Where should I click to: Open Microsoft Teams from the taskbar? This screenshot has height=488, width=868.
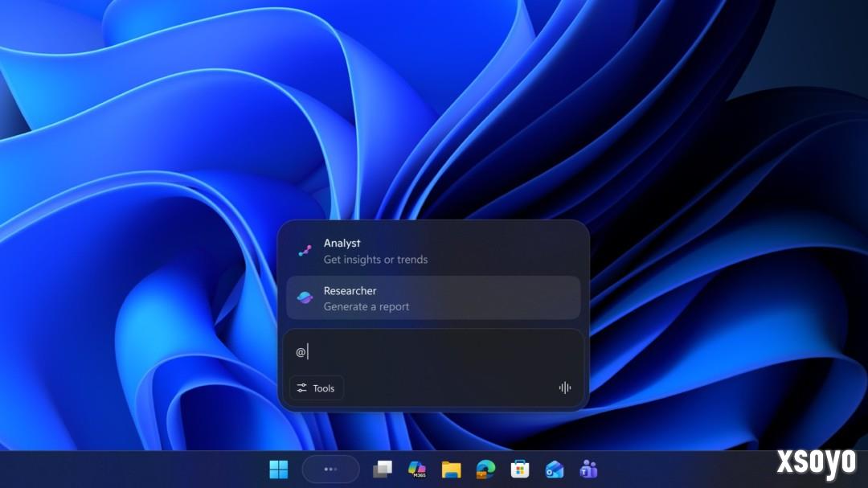tap(590, 468)
